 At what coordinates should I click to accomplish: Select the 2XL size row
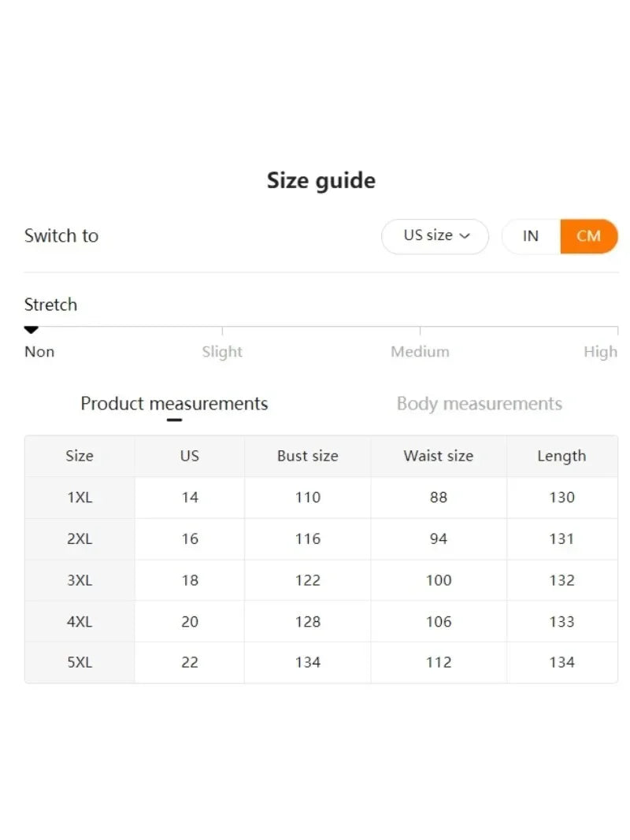80,539
